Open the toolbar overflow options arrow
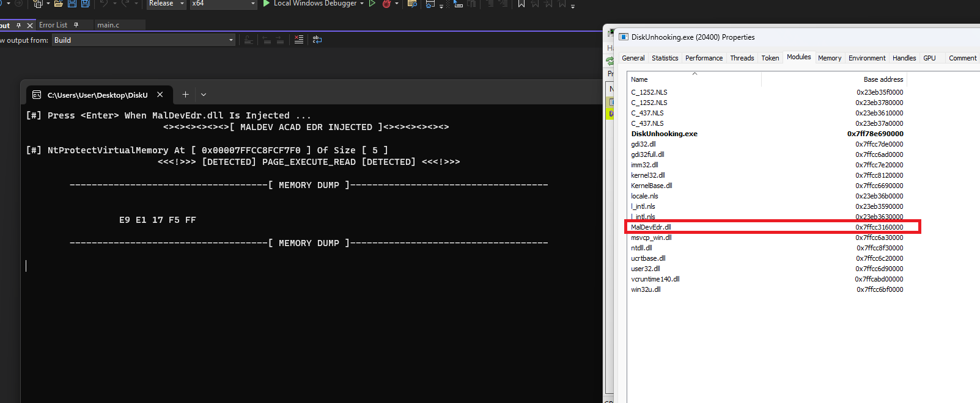 click(x=573, y=5)
